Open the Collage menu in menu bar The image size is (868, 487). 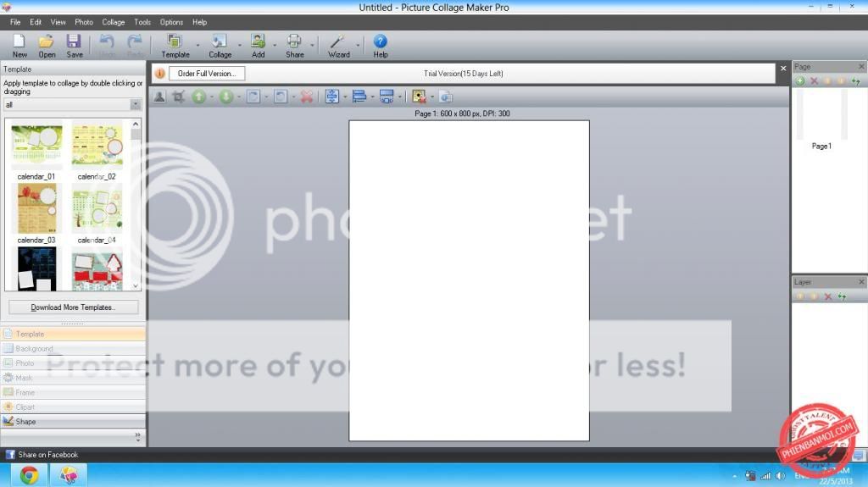coord(113,22)
